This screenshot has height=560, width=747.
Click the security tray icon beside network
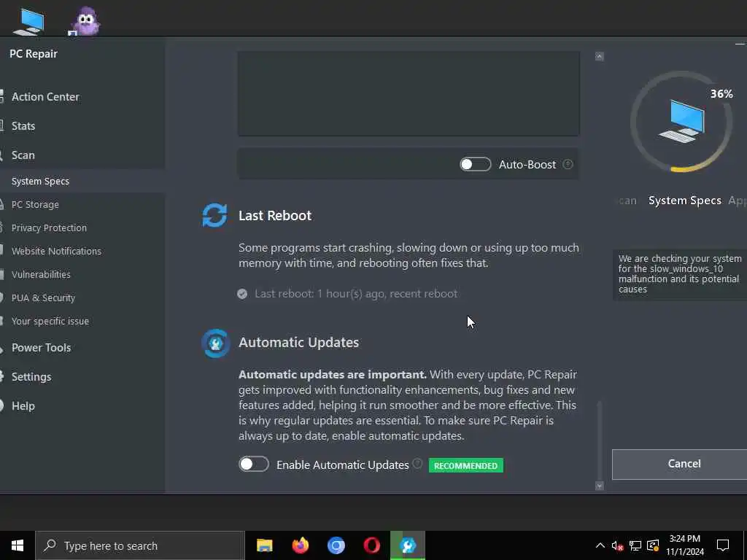(x=653, y=545)
